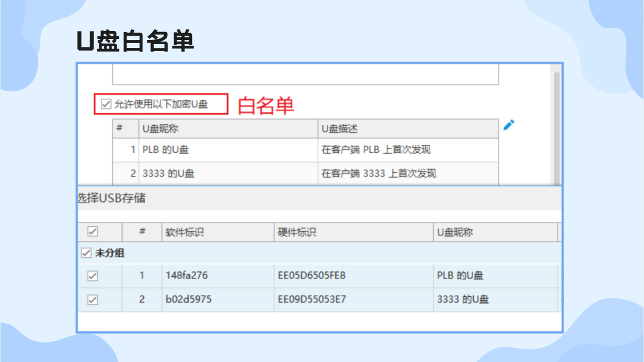Screen dimensions: 644x362
Task: Click the 选择USB存储 title bar
Action: 320,198
